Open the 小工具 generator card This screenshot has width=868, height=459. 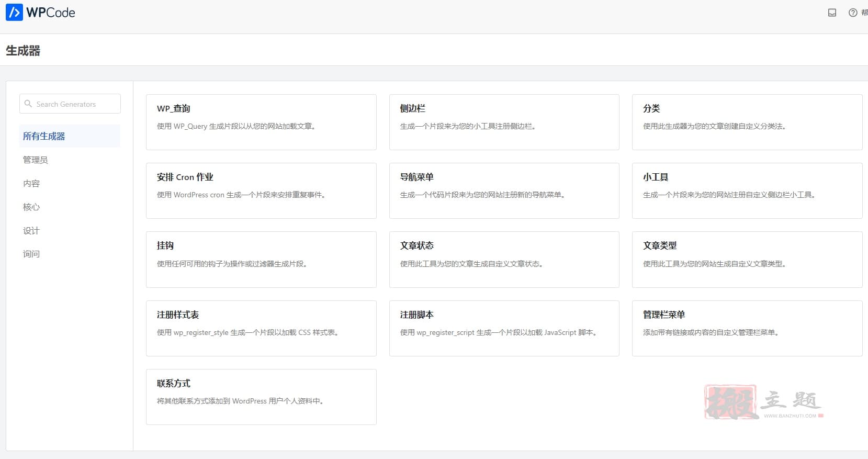[x=747, y=191]
